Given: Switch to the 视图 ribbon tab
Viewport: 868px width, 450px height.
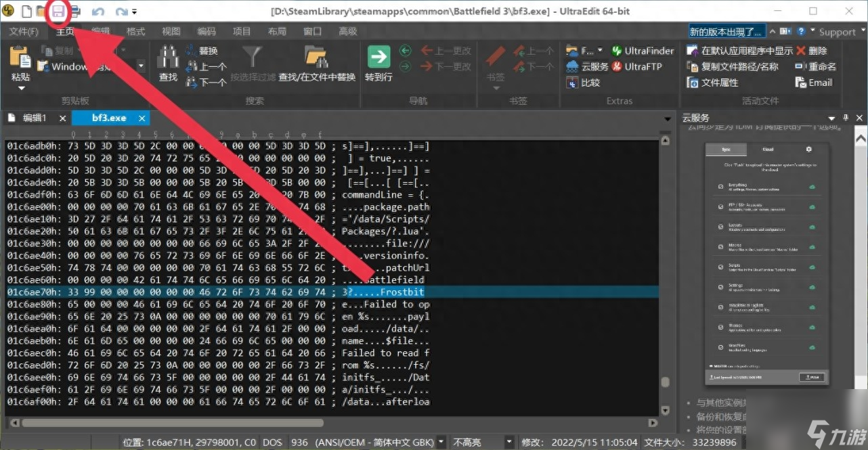Looking at the screenshot, I should [x=171, y=32].
